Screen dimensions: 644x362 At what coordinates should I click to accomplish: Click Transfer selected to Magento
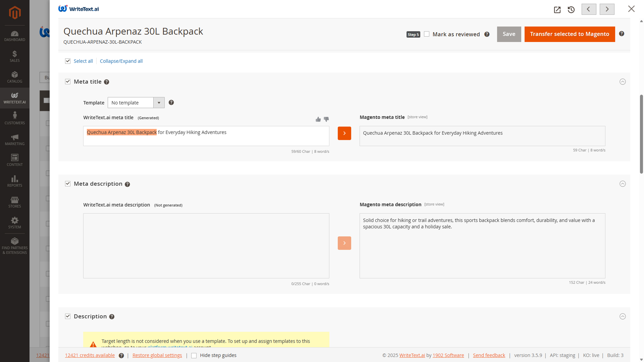(570, 34)
